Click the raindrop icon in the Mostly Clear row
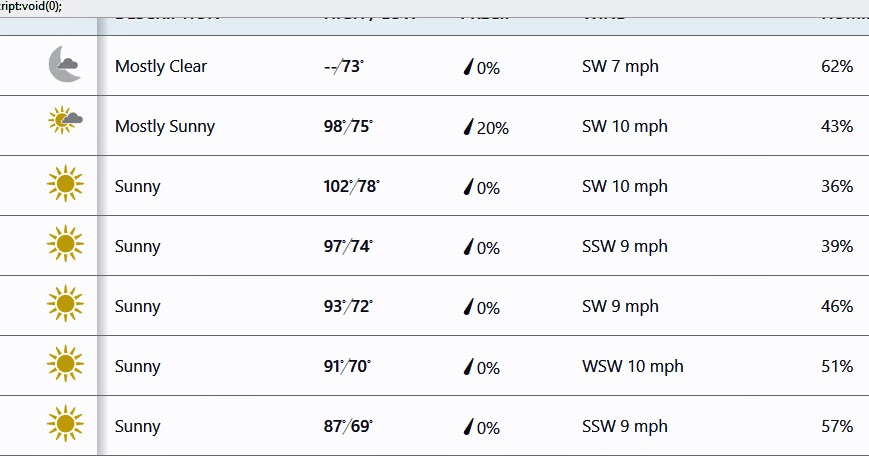 coord(467,68)
